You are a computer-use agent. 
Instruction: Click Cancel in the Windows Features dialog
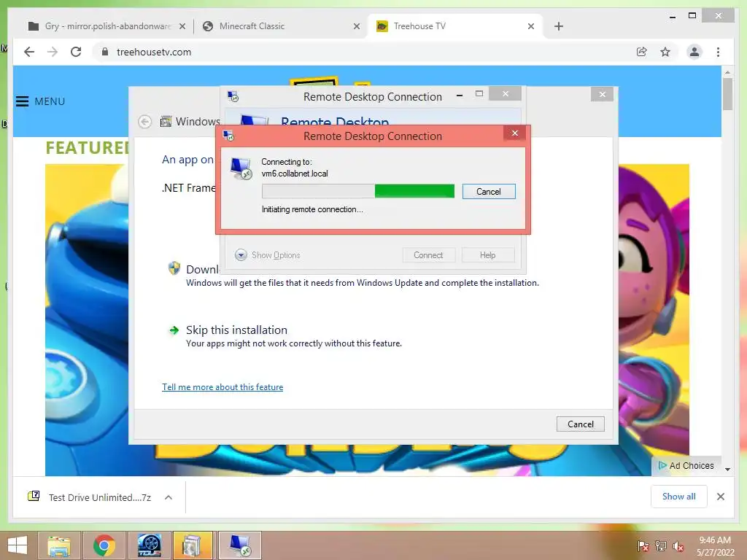(x=580, y=424)
